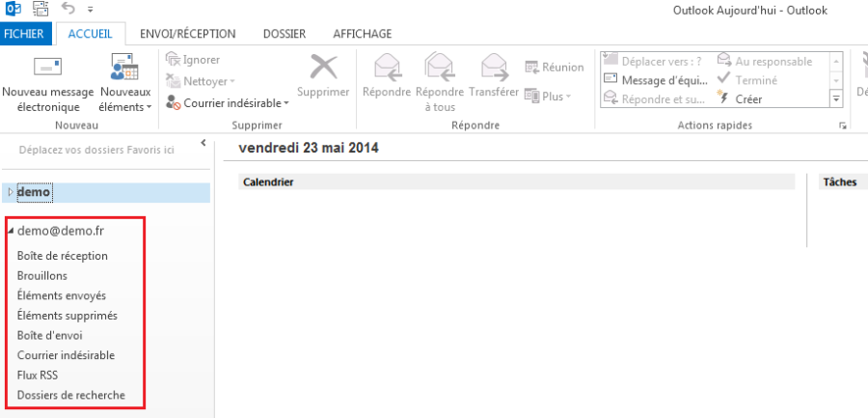Open Actions rapides dialog launcher
868x418 pixels.
(x=843, y=126)
